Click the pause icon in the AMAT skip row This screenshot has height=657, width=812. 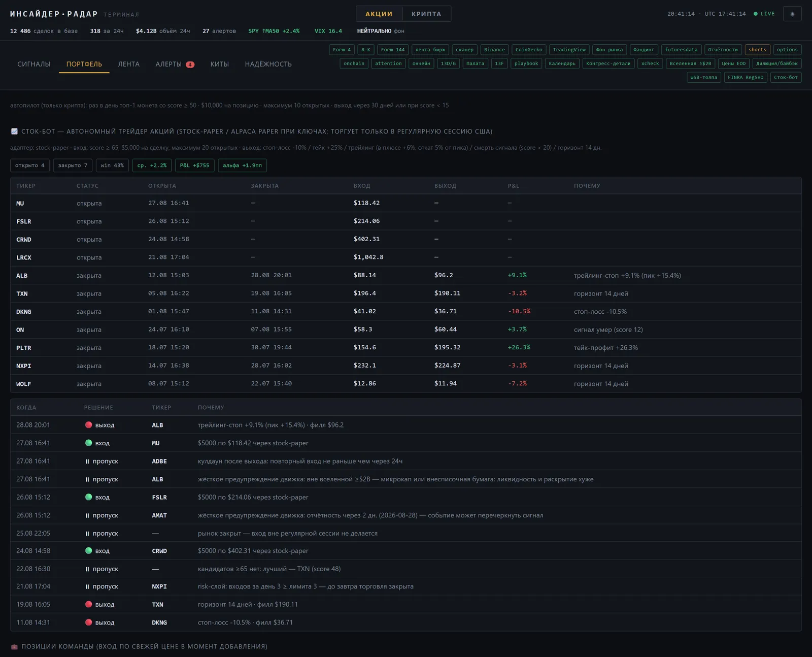(87, 515)
